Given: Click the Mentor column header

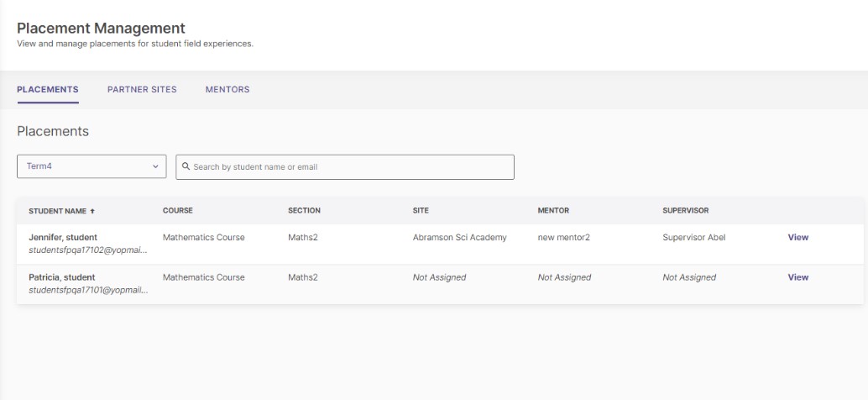Looking at the screenshot, I should pos(553,210).
